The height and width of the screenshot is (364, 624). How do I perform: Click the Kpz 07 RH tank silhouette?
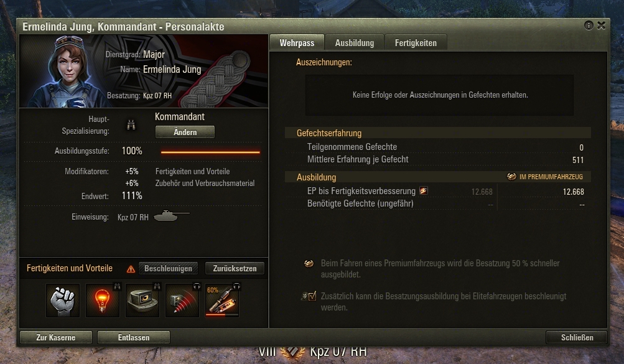coord(171,216)
